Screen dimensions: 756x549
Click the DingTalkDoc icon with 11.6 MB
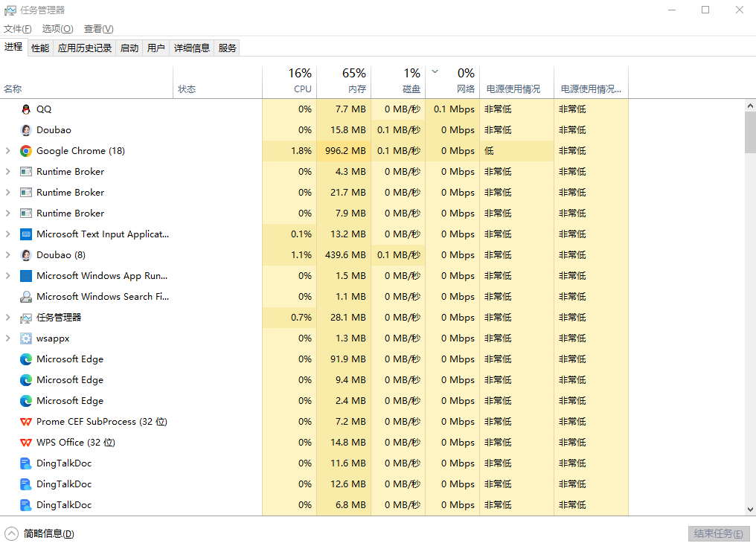[x=26, y=463]
